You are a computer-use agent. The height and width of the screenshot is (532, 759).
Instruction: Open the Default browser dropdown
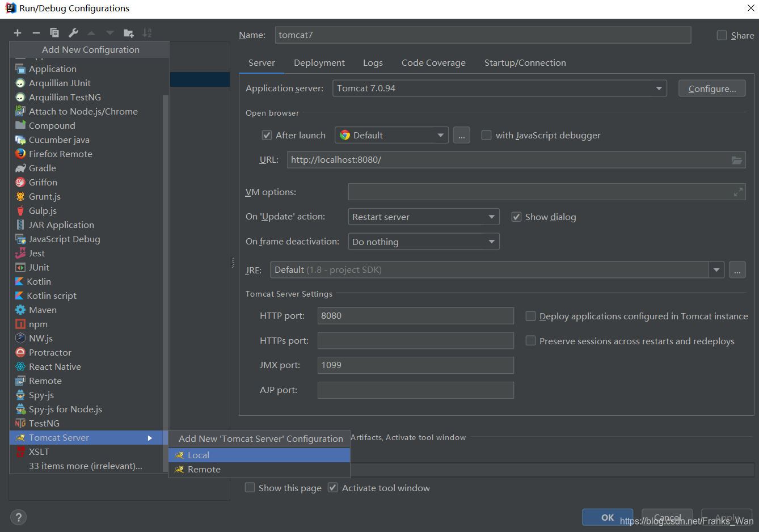point(391,135)
